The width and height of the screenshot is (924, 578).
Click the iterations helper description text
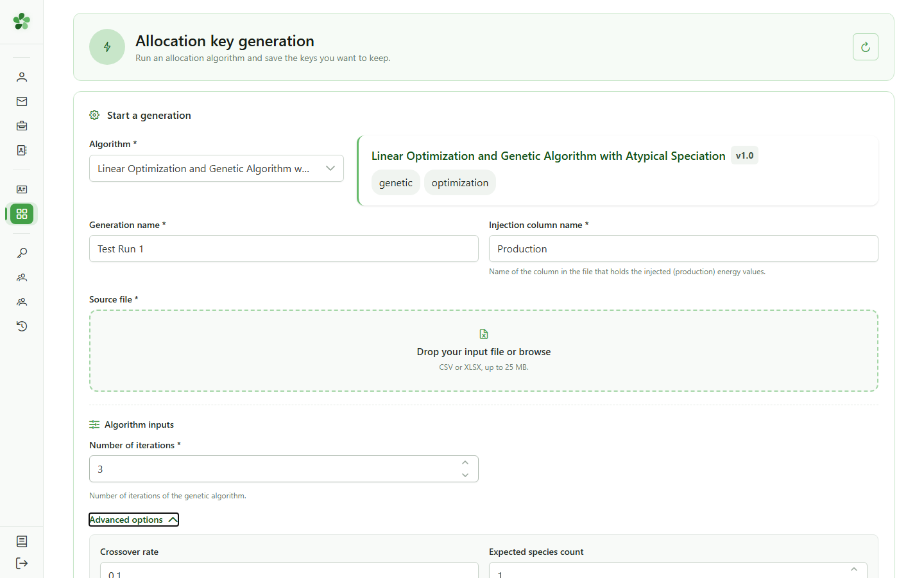(167, 496)
